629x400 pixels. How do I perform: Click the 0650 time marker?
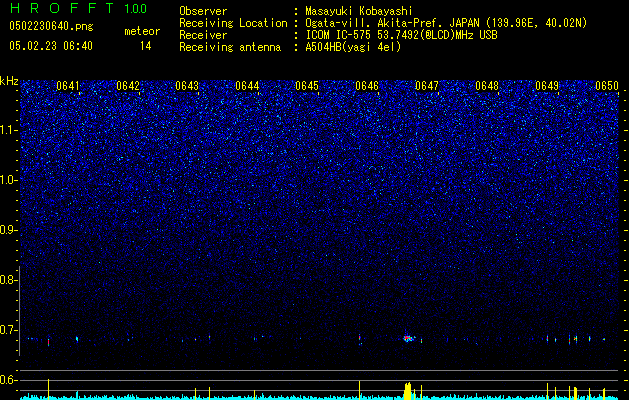pos(607,86)
